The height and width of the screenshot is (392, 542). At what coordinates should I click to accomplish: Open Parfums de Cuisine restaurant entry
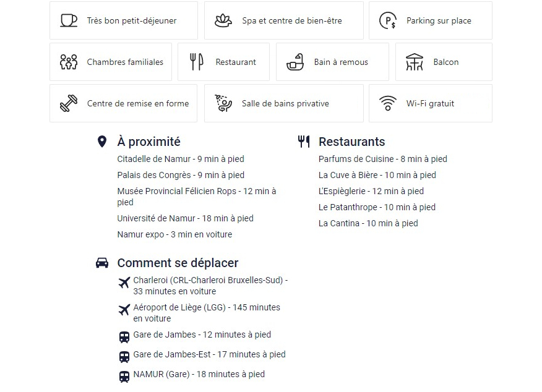(382, 159)
